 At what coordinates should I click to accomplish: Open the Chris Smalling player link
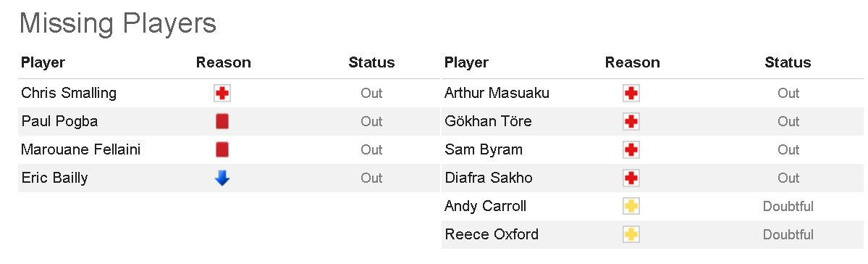click(69, 93)
